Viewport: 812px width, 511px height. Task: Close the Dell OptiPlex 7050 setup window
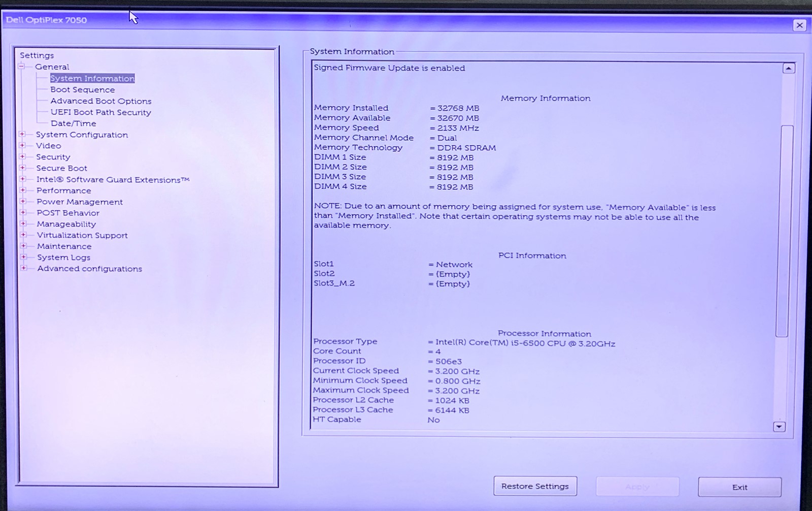click(799, 25)
